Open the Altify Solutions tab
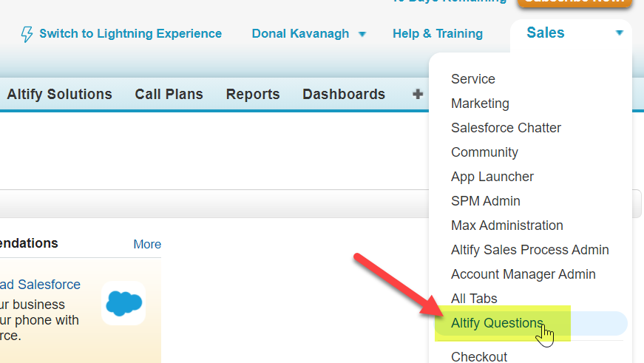Screen dimensions: 644x363 (x=60, y=94)
